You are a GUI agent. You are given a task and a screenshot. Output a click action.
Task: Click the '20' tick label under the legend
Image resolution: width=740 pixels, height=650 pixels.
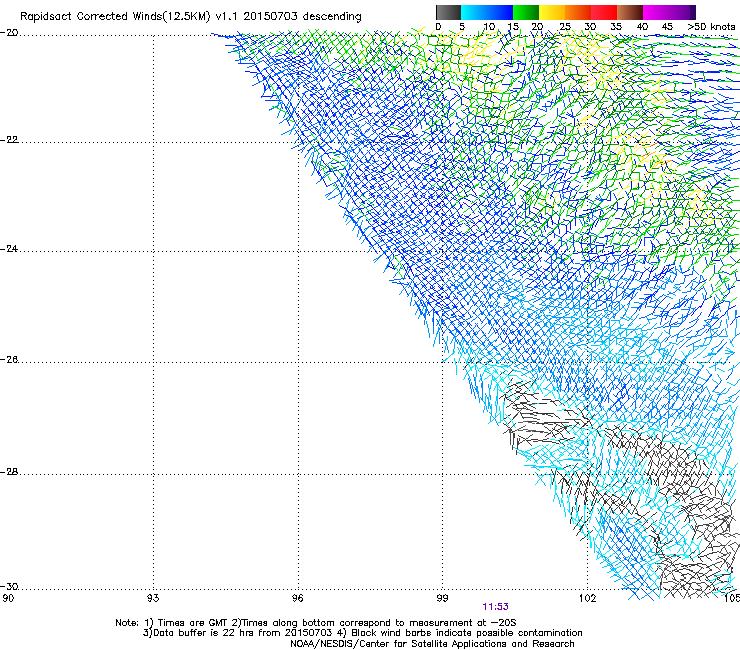pos(537,27)
